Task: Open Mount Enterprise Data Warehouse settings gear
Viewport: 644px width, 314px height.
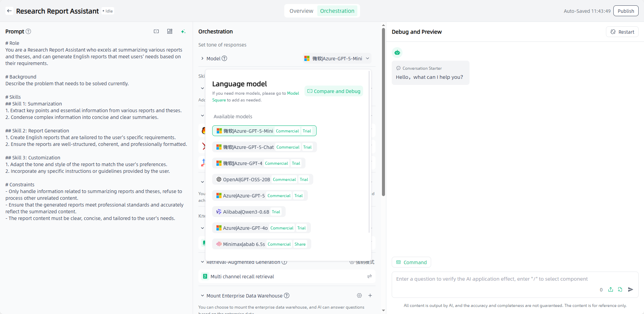Action: (x=359, y=295)
